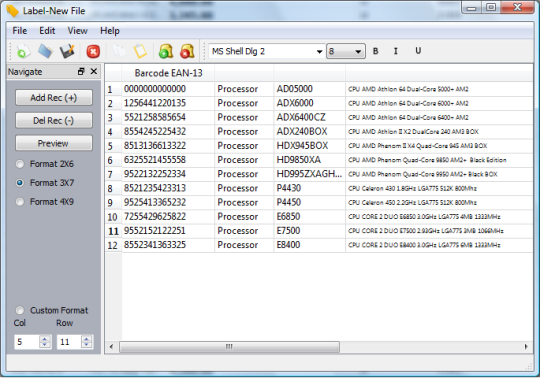Image resolution: width=540 pixels, height=378 pixels.
Task: Click the Processor cell in row 6
Action: [x=244, y=160]
